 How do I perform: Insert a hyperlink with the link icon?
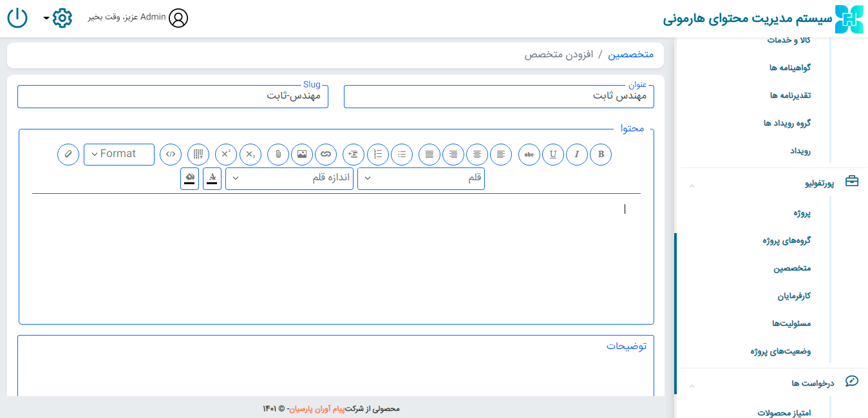tap(326, 155)
